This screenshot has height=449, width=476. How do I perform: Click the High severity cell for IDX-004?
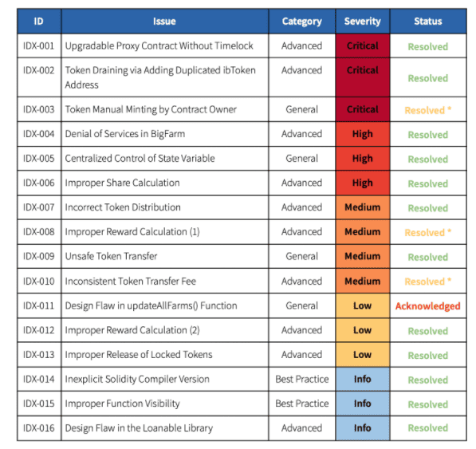363,134
